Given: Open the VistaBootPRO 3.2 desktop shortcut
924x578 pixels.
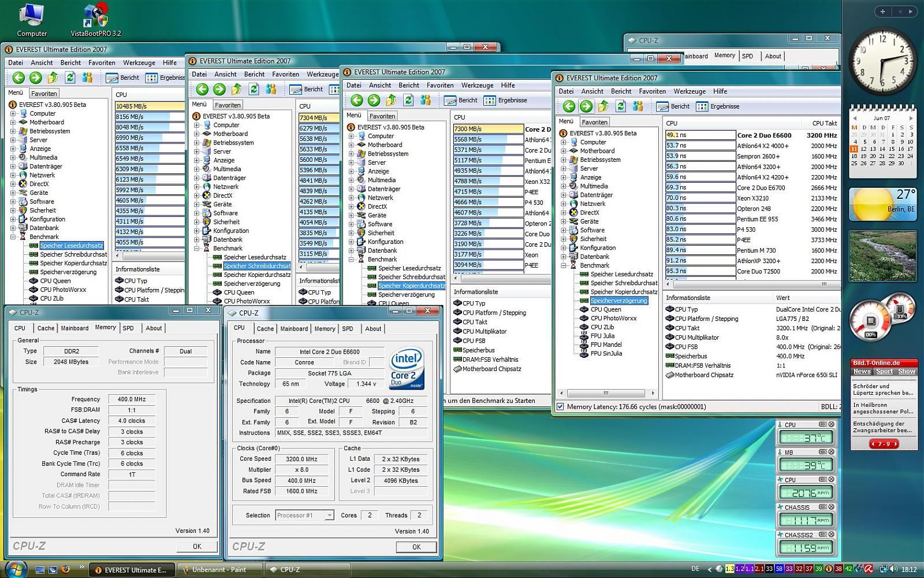Looking at the screenshot, I should pyautogui.click(x=96, y=20).
